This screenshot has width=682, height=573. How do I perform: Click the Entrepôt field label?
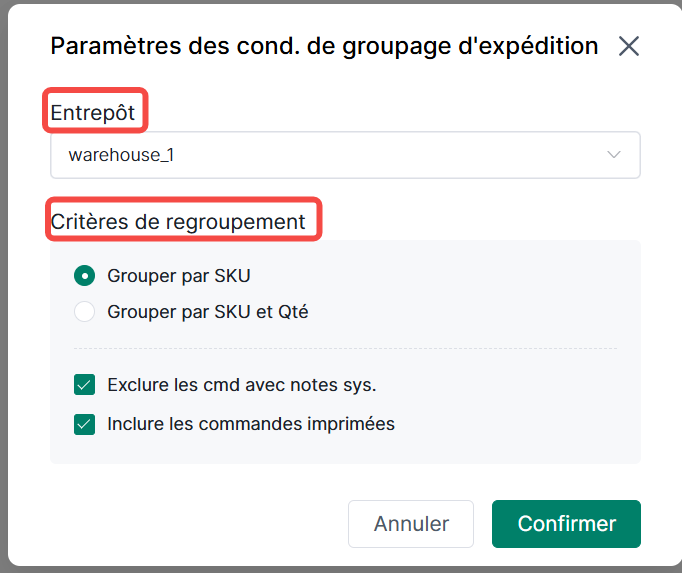pyautogui.click(x=93, y=112)
